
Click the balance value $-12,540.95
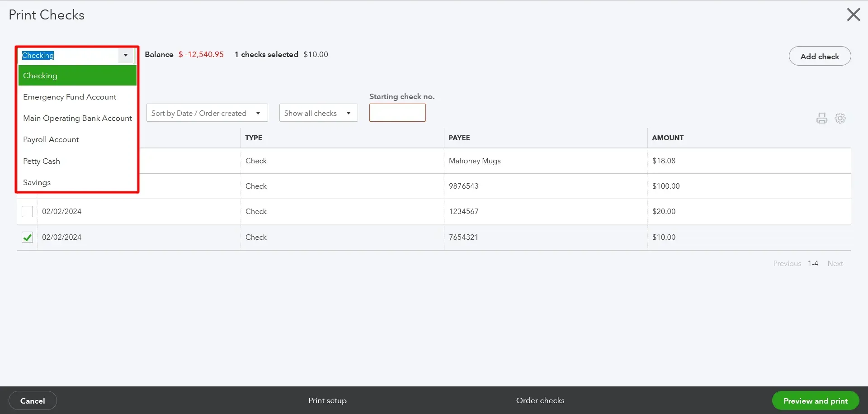pyautogui.click(x=201, y=54)
